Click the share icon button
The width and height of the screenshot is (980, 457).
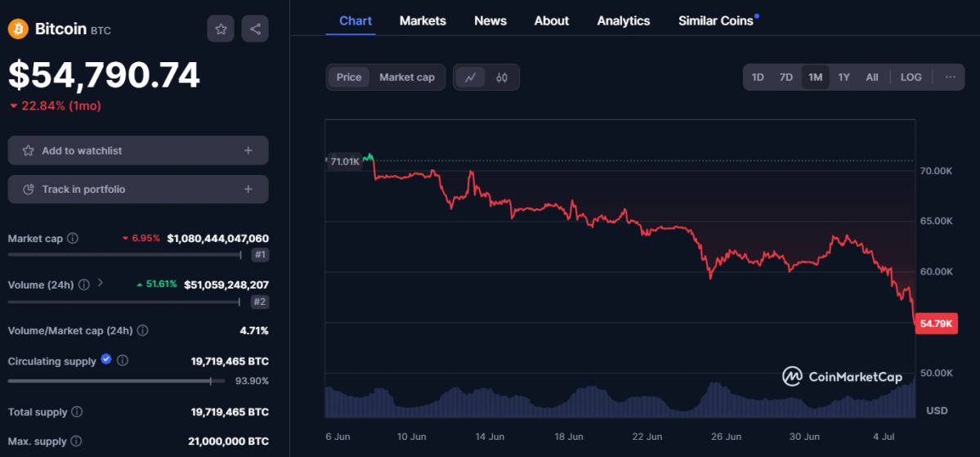pyautogui.click(x=255, y=29)
